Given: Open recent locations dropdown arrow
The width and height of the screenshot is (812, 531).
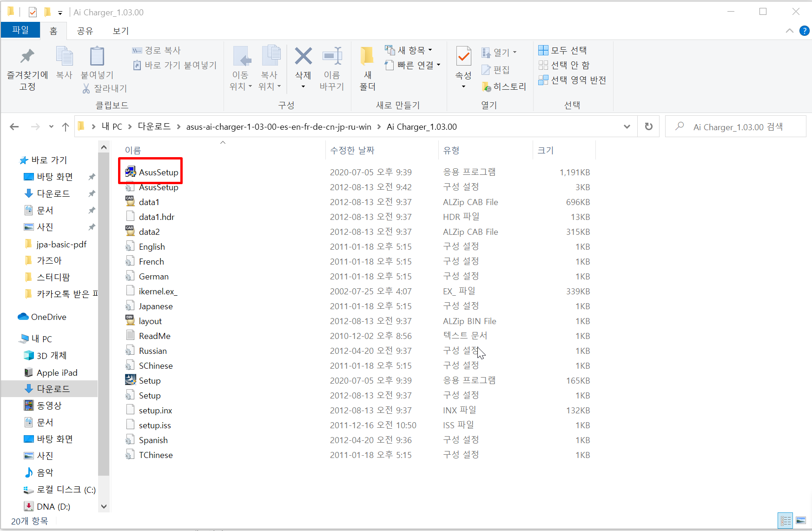Looking at the screenshot, I should click(x=51, y=126).
